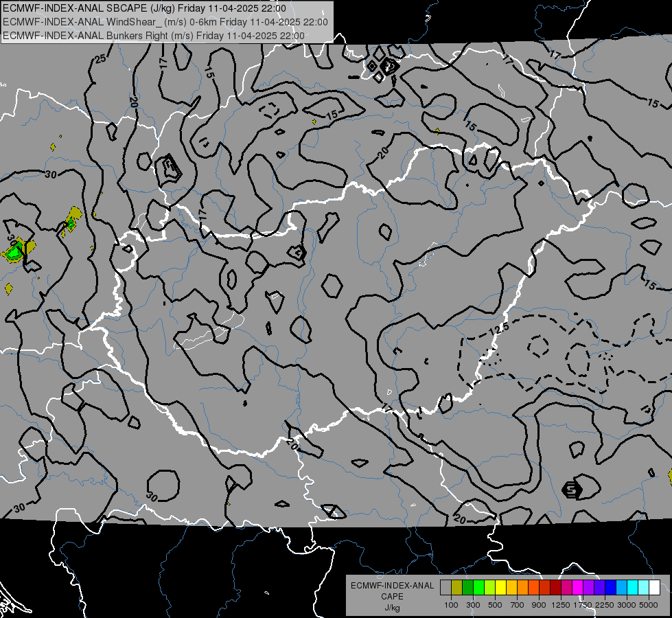
Task: Select the sky blue legend swatch
Action: [x=621, y=587]
